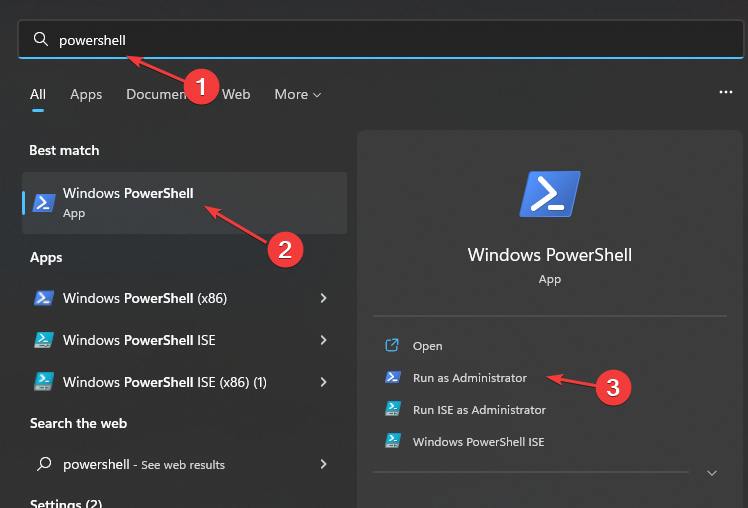The width and height of the screenshot is (748, 508).
Task: Open the More filter dropdown
Action: (x=298, y=94)
